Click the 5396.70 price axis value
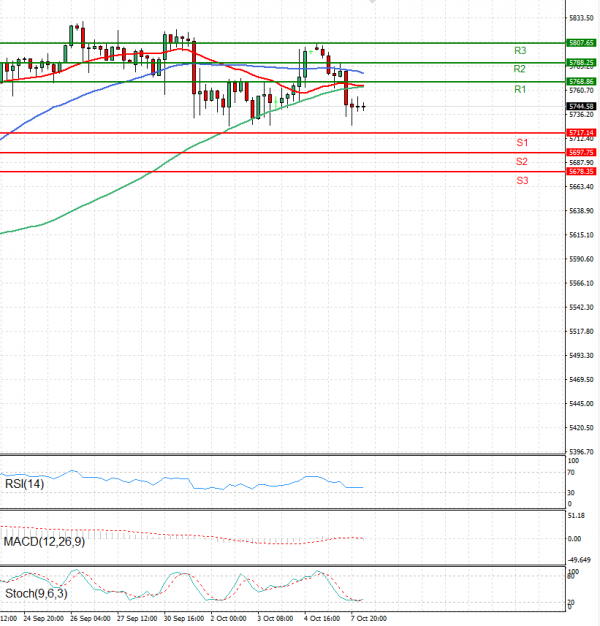Image resolution: width=600 pixels, height=626 pixels. (x=581, y=452)
